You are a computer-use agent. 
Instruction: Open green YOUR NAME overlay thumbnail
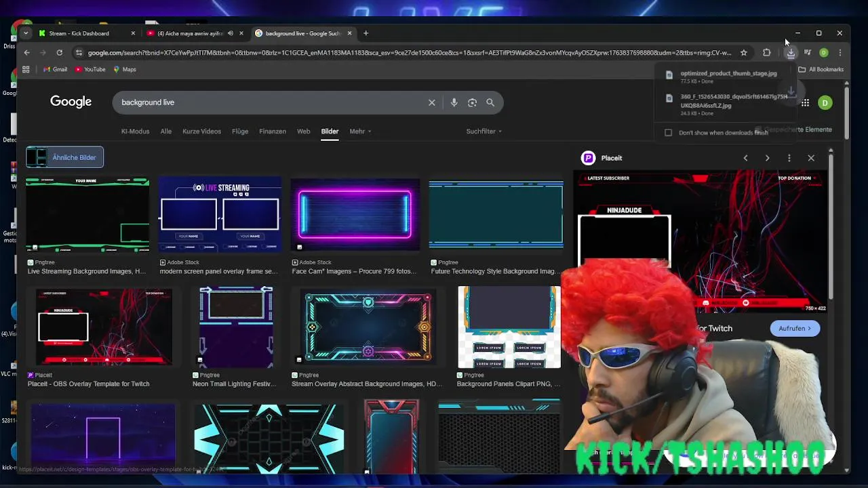(87, 215)
